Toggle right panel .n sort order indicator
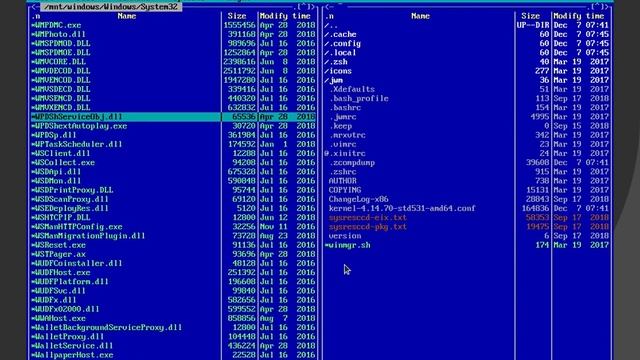Viewport: 640px width, 360px height. [x=329, y=16]
